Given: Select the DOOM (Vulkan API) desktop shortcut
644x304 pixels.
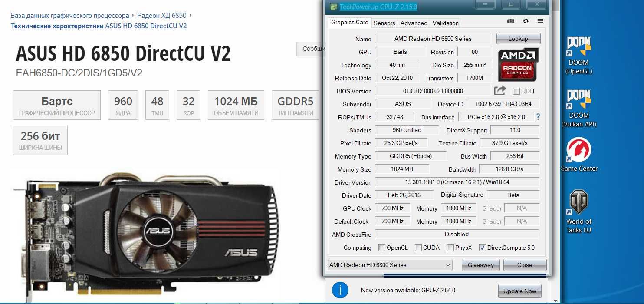Looking at the screenshot, I should point(579,109).
